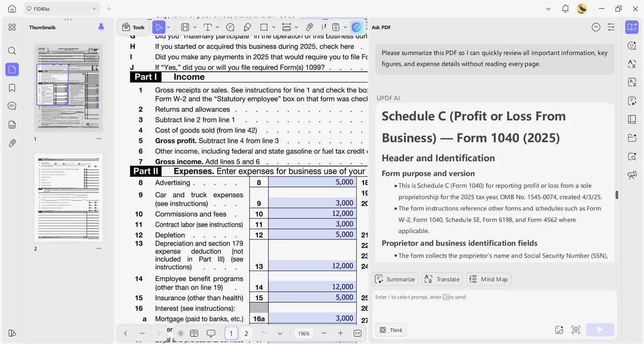Screen dimensions: 644x344
Task: Add a comment with the note icon
Action: pyautogui.click(x=230, y=27)
